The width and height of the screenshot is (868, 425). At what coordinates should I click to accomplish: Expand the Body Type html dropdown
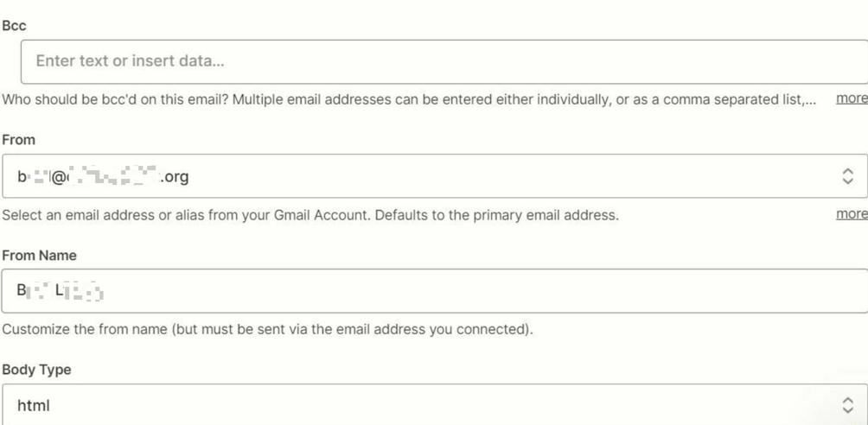pos(432,404)
